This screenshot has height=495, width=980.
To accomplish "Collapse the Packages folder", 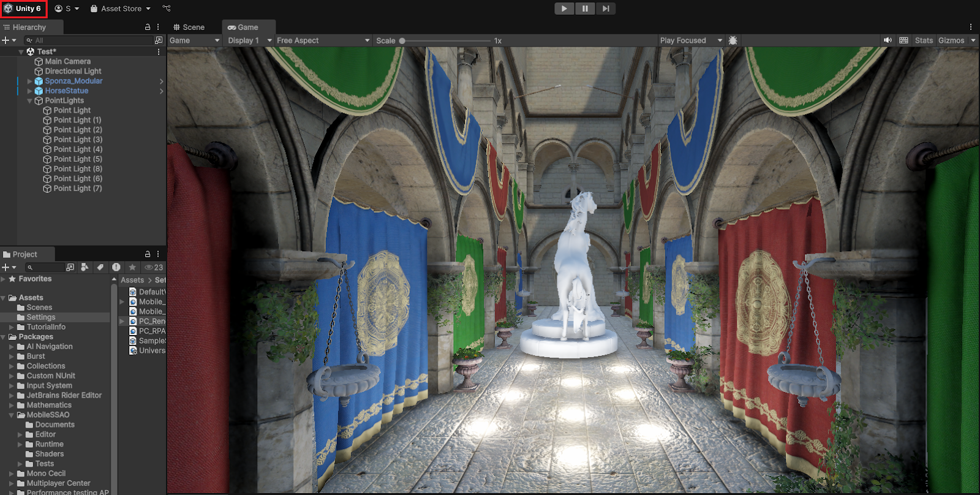I will click(x=3, y=337).
